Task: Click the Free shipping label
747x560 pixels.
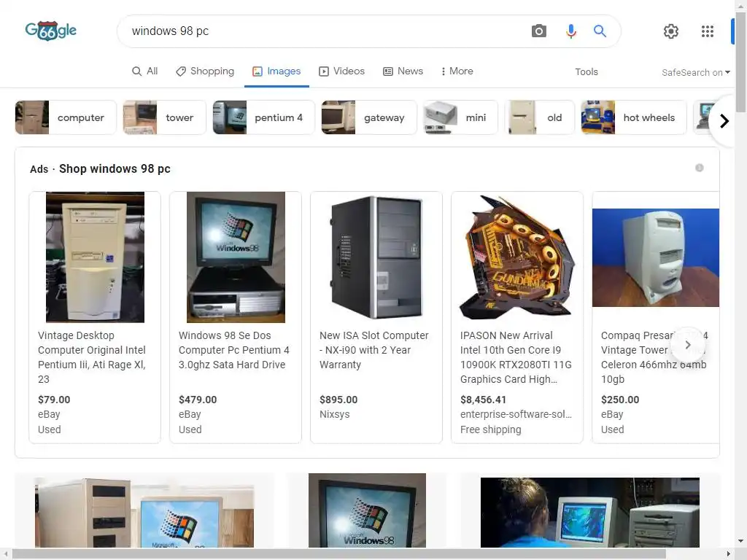Action: pos(491,429)
